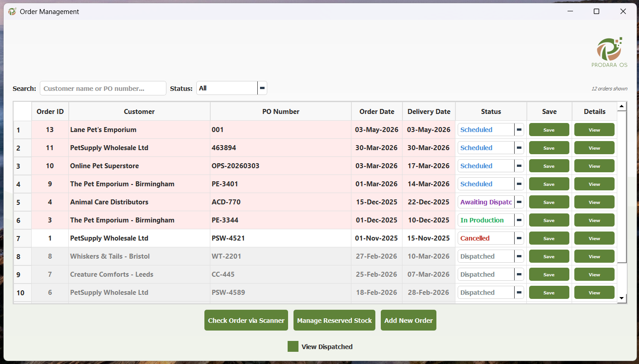Click Add New Order button
Screen dimensions: 639x364
(408, 320)
